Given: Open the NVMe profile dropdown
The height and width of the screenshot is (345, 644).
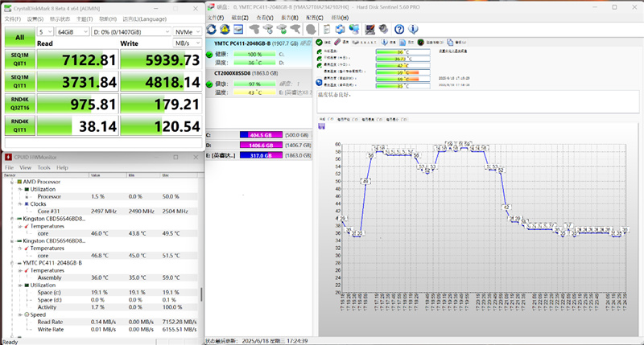Looking at the screenshot, I should (187, 31).
